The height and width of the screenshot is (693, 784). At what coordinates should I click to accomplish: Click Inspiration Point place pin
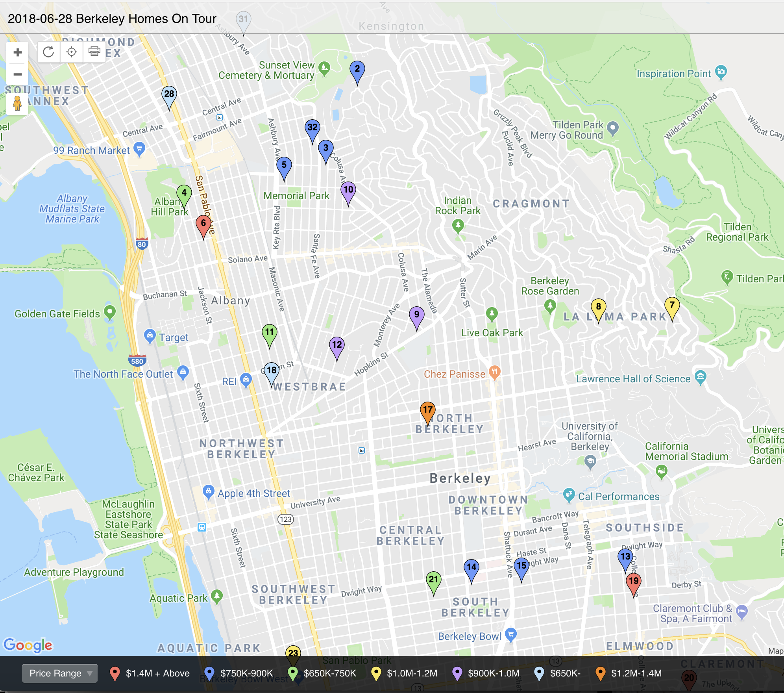pyautogui.click(x=721, y=72)
